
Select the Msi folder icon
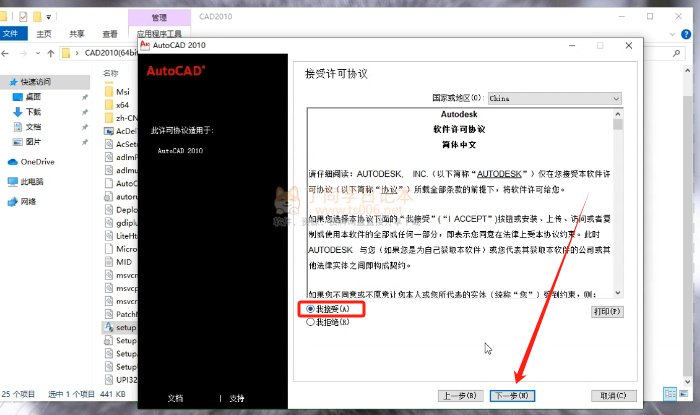(109, 91)
